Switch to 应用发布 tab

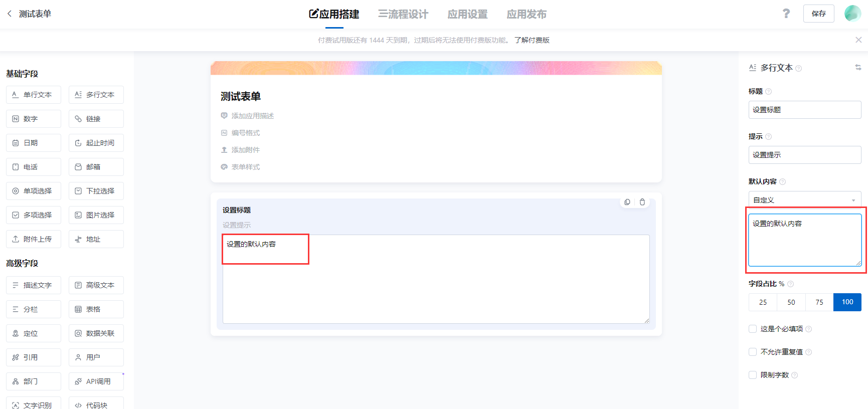pos(527,14)
